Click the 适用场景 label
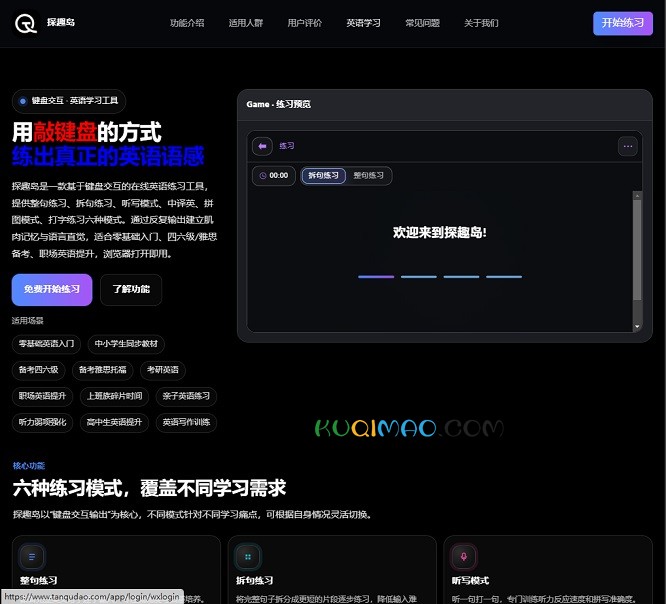This screenshot has width=666, height=604. point(28,321)
